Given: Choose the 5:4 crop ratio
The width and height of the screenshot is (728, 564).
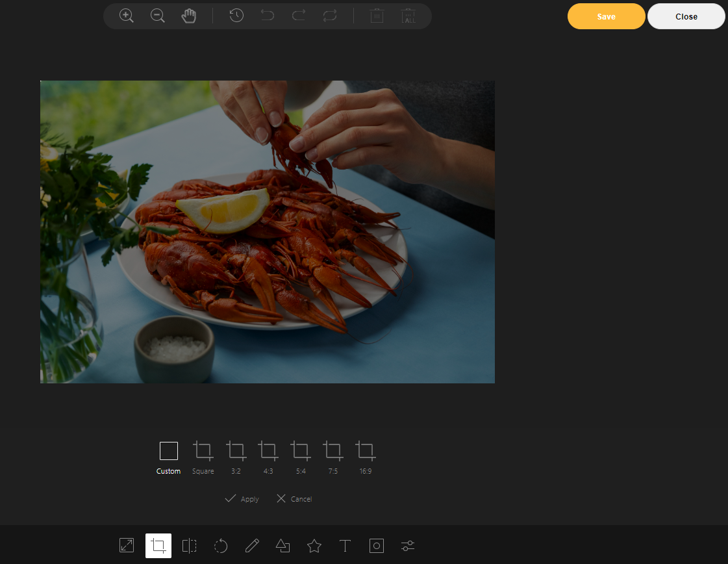Looking at the screenshot, I should (301, 458).
